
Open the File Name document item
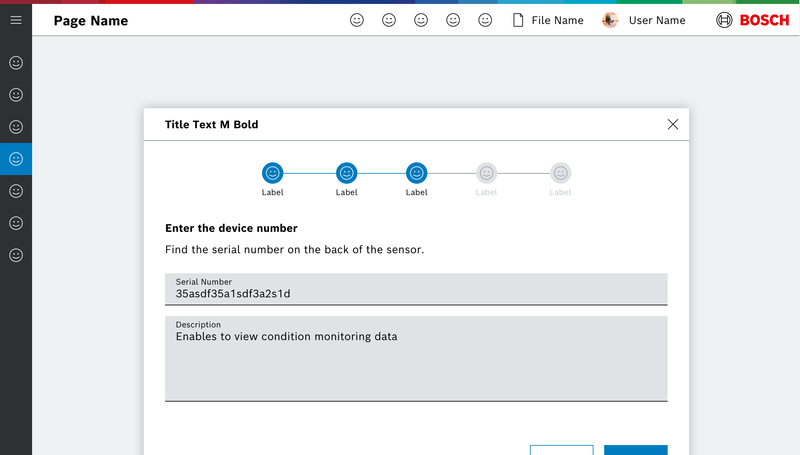pyautogui.click(x=548, y=20)
